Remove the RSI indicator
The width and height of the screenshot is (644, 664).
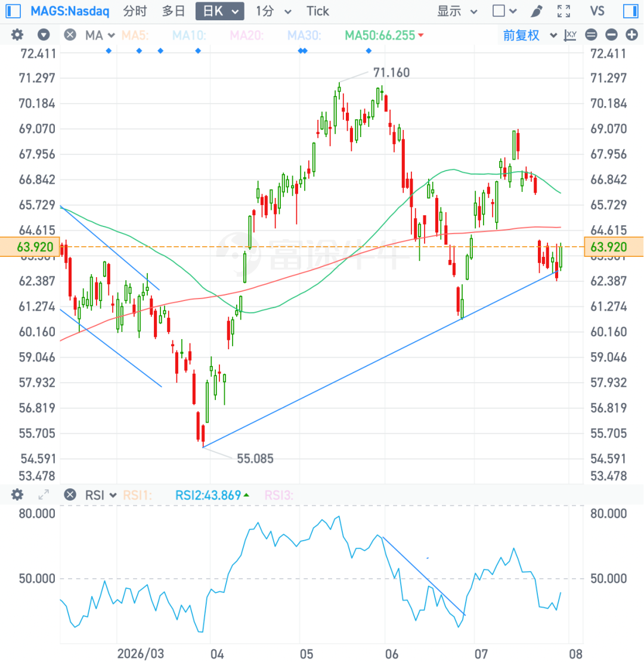tap(70, 494)
